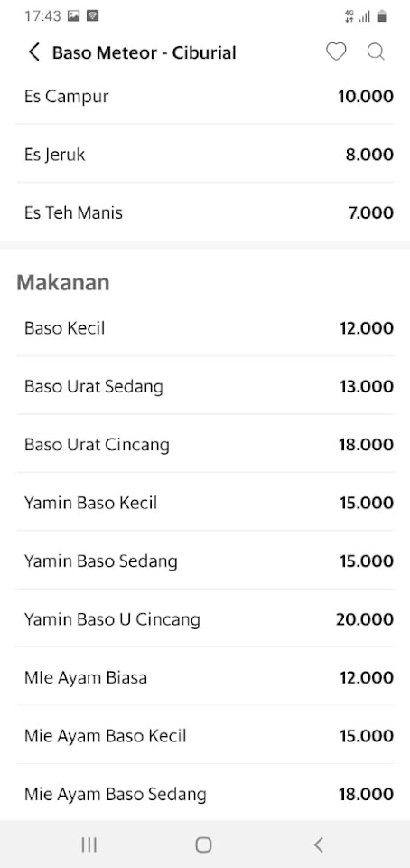Select the Baso Kecil menu item
The width and height of the screenshot is (410, 868).
pyautogui.click(x=205, y=327)
